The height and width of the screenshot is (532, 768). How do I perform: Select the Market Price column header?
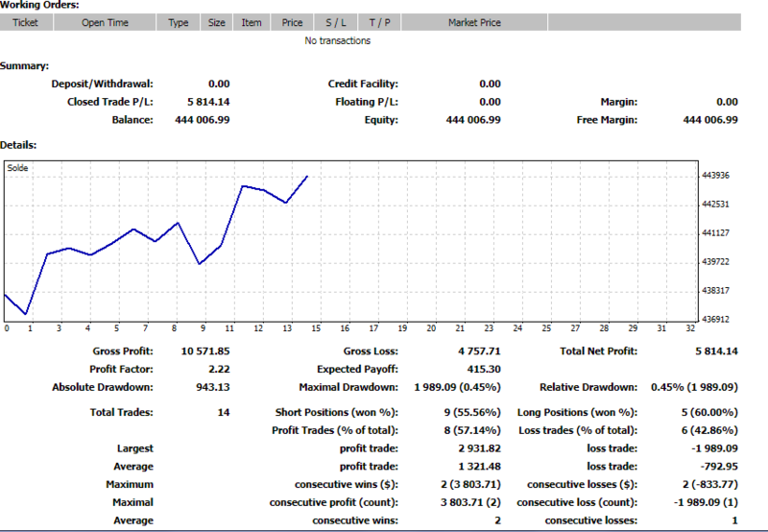click(x=474, y=22)
